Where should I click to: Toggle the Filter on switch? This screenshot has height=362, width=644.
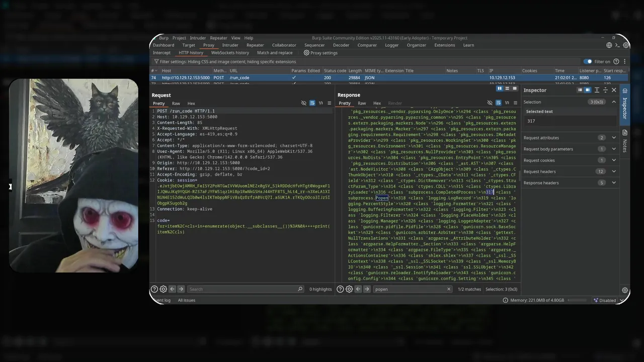(x=588, y=61)
